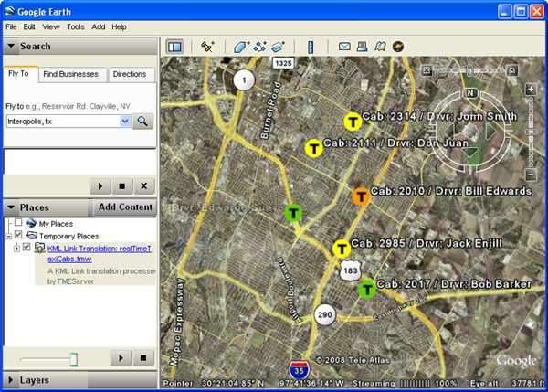548x392 pixels.
Task: Zoom in with the plus button
Action: point(531,90)
